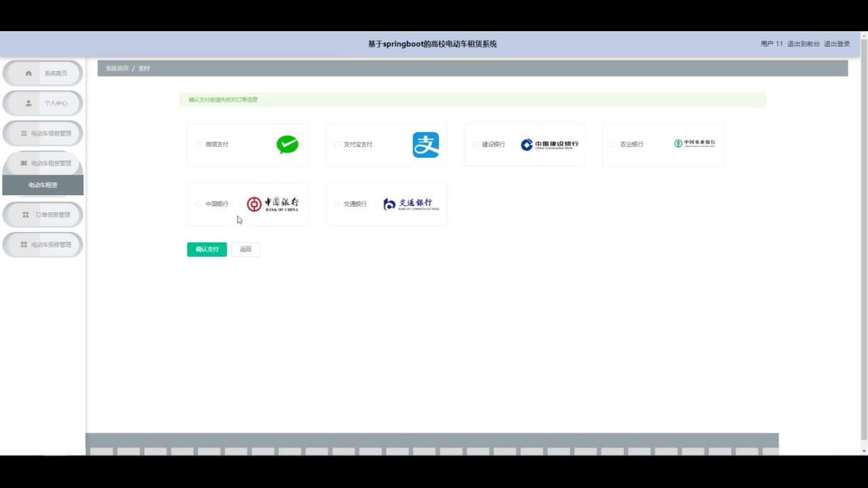868x488 pixels.
Task: Click the grid icon beside 订单信息管理
Action: pyautogui.click(x=26, y=215)
